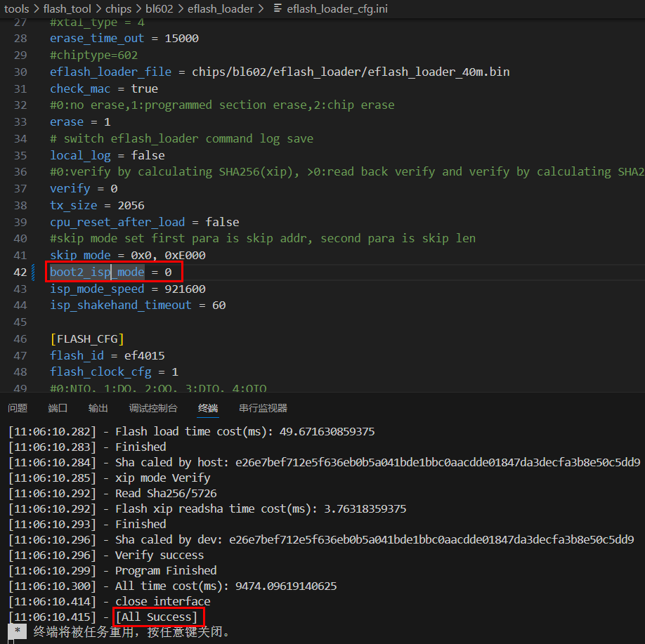Click the value 15000 on line 28
The image size is (645, 644).
click(182, 38)
